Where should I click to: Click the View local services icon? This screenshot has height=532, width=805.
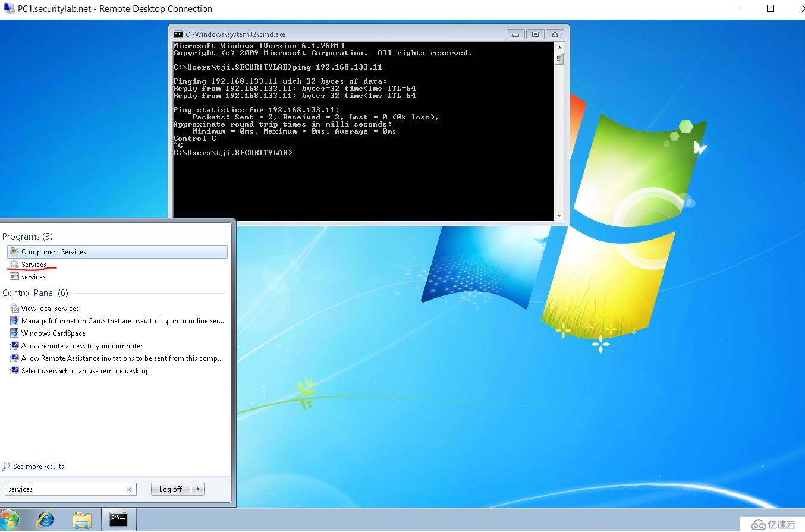(14, 308)
